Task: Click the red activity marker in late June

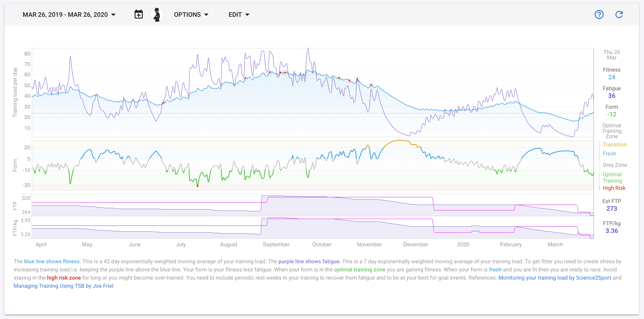Action: [164, 103]
